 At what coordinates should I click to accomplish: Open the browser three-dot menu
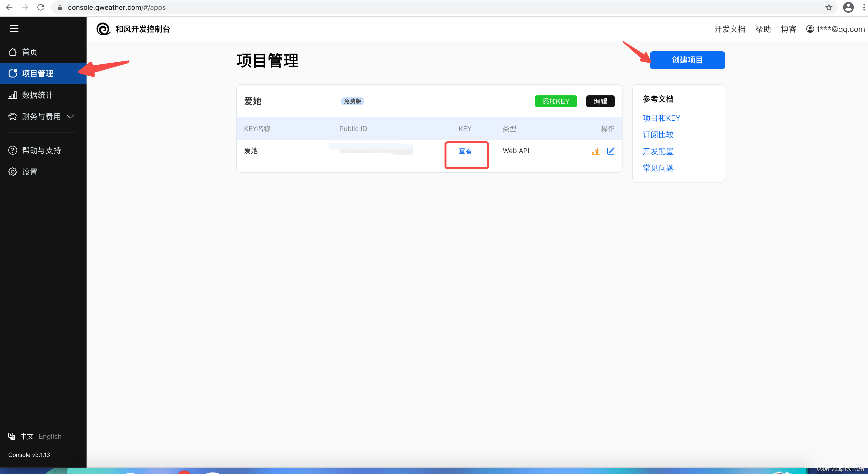click(x=864, y=7)
